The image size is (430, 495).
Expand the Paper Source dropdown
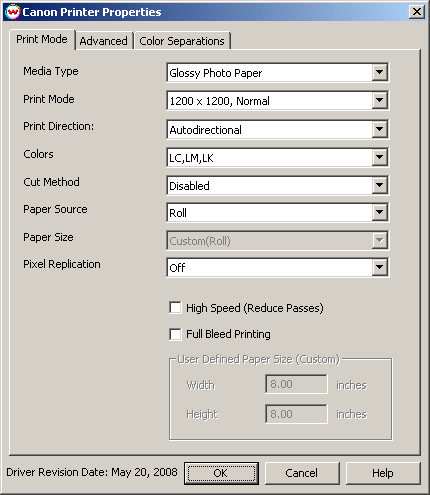tap(277, 212)
